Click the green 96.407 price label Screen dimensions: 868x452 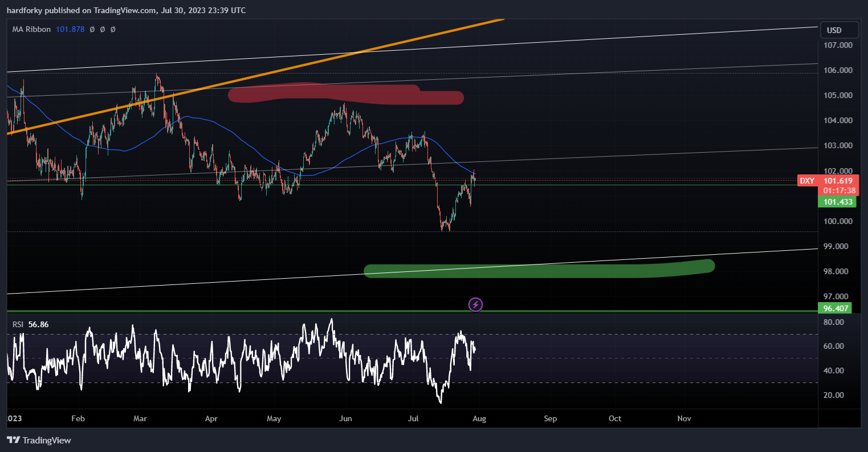[834, 308]
